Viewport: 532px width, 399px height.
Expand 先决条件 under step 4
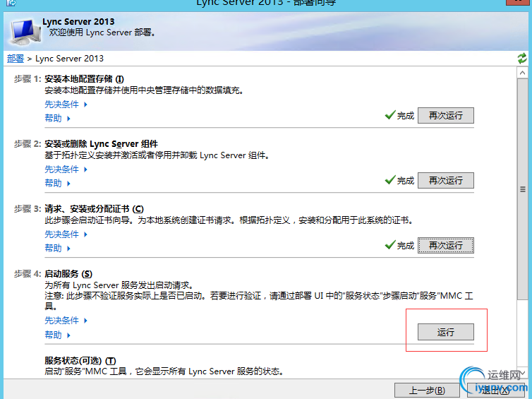tap(66, 320)
